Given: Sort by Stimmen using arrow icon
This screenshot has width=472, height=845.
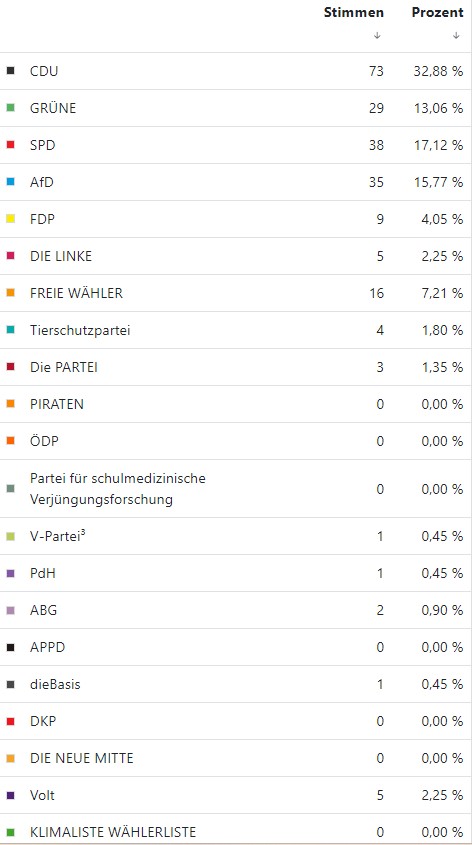Looking at the screenshot, I should [377, 35].
